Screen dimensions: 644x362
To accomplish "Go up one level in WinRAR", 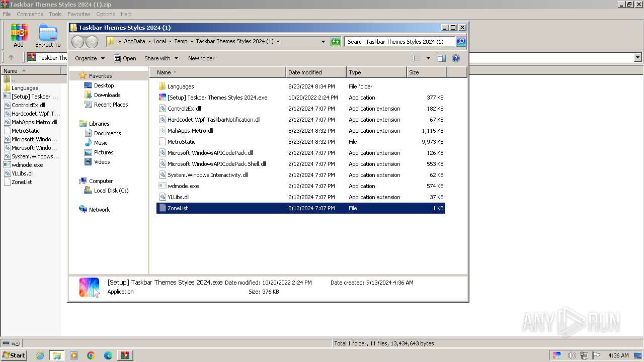I will (x=11, y=57).
